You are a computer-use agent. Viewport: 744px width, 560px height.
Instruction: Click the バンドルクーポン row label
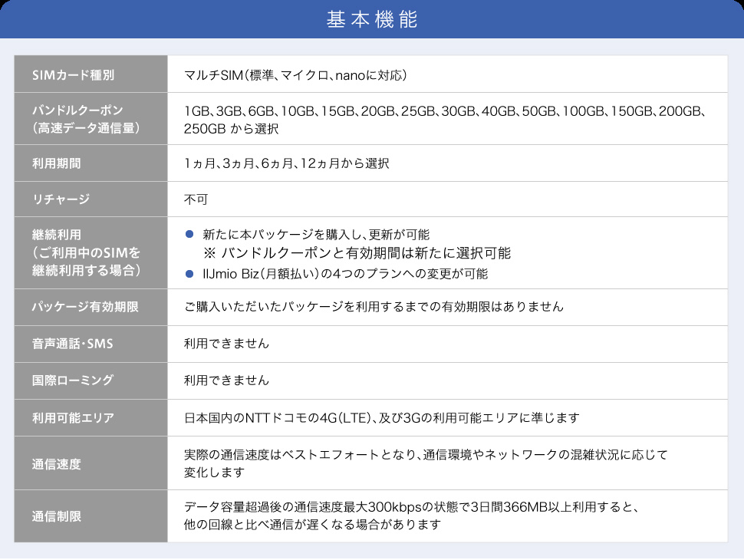click(x=77, y=111)
